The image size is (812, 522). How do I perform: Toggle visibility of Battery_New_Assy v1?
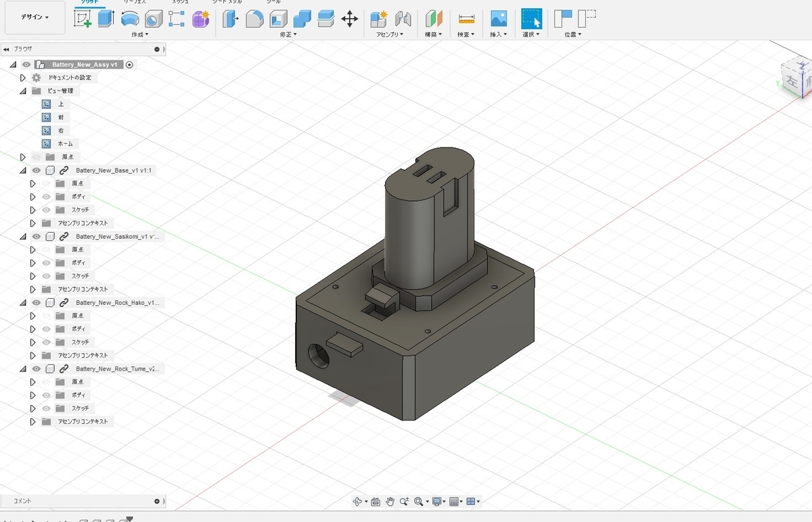26,65
